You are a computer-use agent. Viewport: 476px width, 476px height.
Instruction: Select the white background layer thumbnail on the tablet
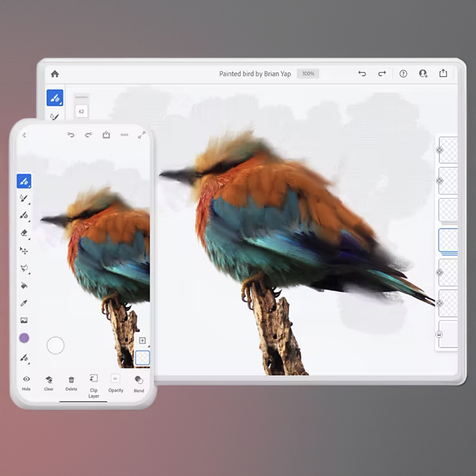click(x=449, y=334)
